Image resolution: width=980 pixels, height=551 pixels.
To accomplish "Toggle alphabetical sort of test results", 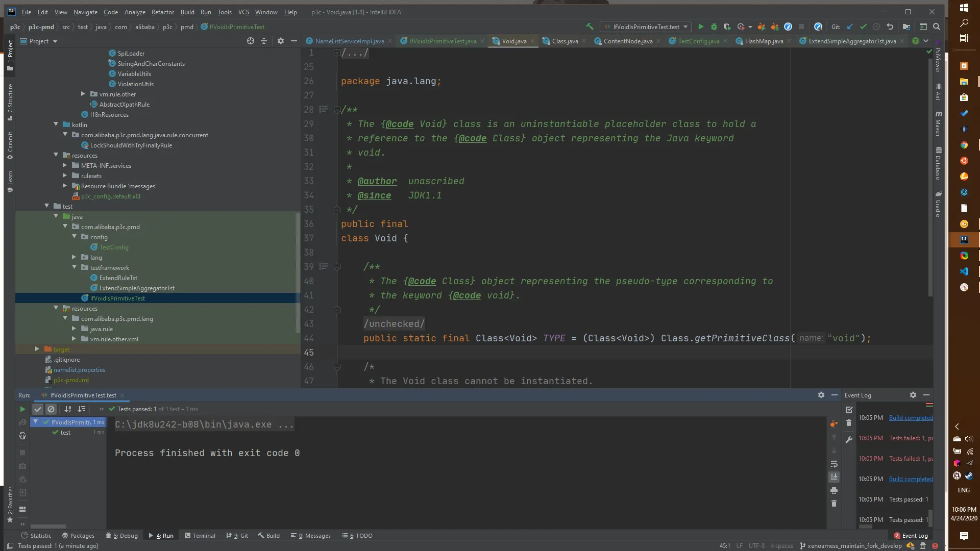I will coord(68,409).
